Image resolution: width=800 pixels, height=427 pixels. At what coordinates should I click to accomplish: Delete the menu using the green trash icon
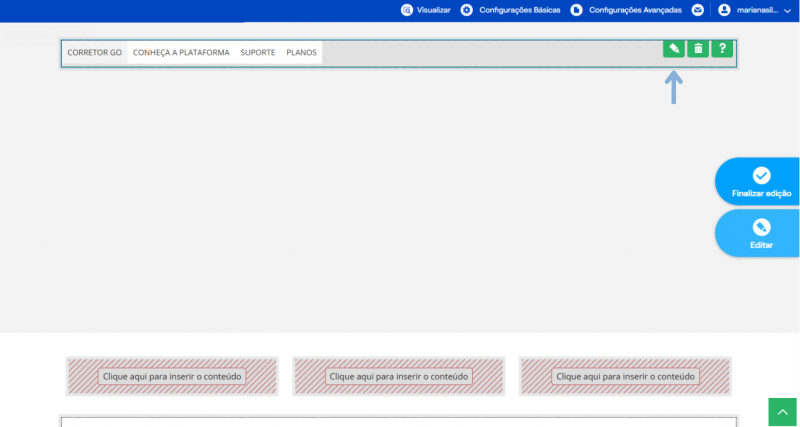click(x=698, y=49)
